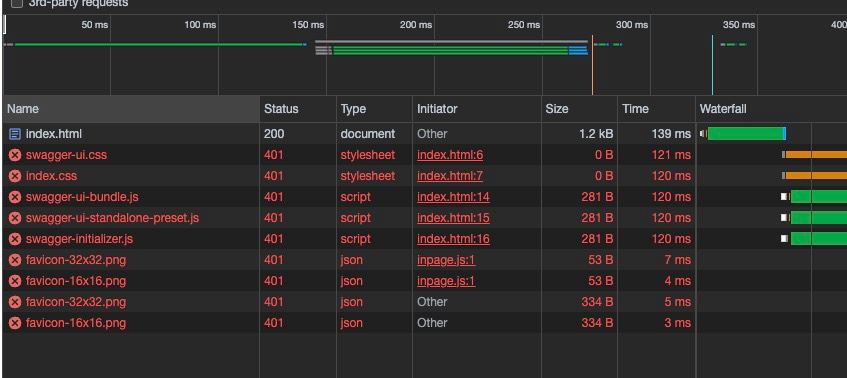The width and height of the screenshot is (847, 378).
Task: Click the 300 ms tick label in overview
Action: [632, 25]
